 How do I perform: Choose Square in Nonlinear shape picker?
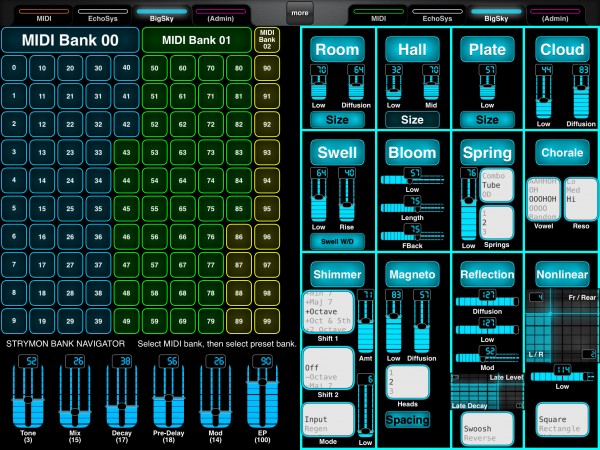tap(553, 419)
